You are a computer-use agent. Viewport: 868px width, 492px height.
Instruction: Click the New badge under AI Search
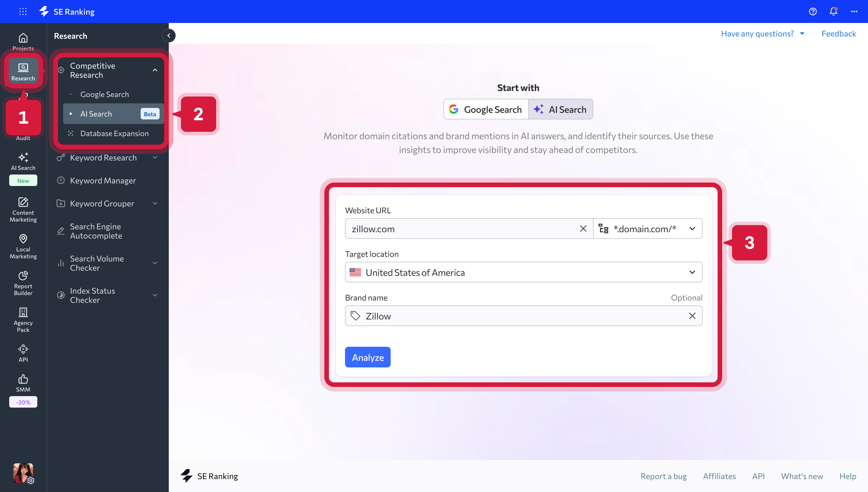coord(23,181)
